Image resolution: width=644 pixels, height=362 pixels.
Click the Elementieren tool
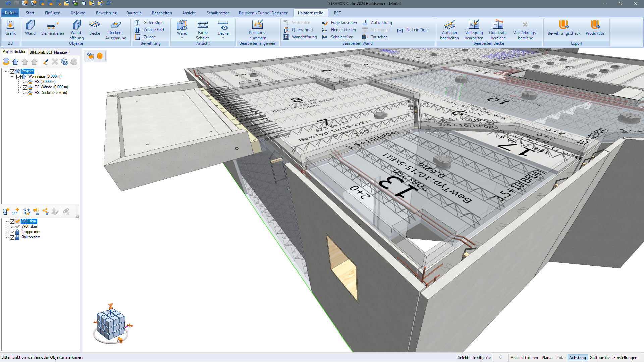click(x=53, y=27)
